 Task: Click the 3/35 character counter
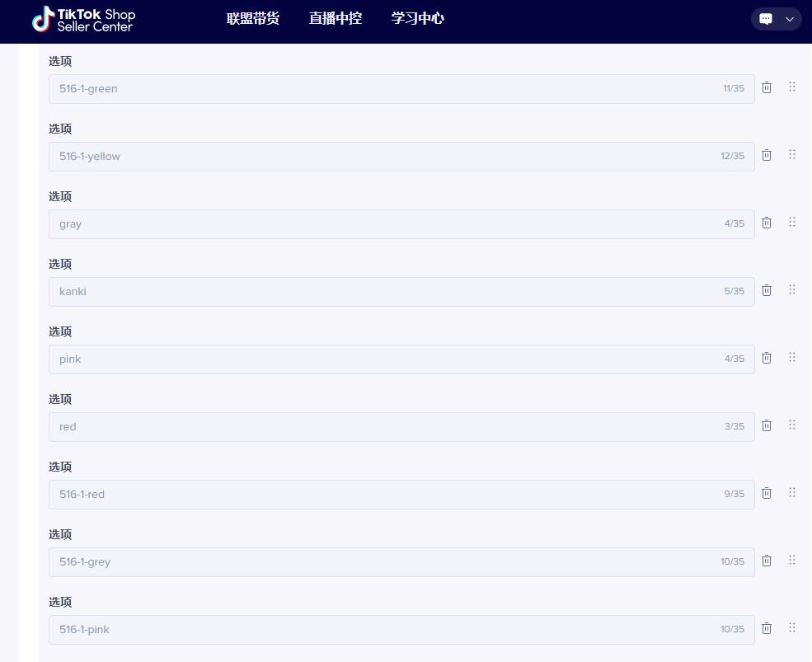pyautogui.click(x=735, y=426)
